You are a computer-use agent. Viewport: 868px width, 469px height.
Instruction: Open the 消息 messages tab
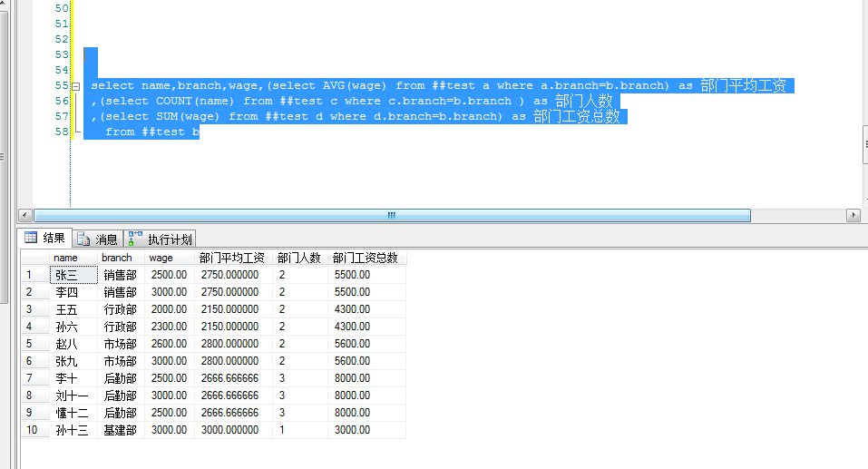pyautogui.click(x=97, y=239)
